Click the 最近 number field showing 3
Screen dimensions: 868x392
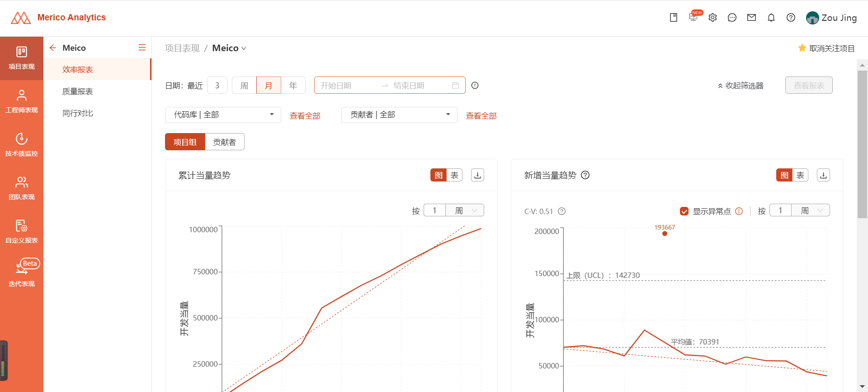217,85
